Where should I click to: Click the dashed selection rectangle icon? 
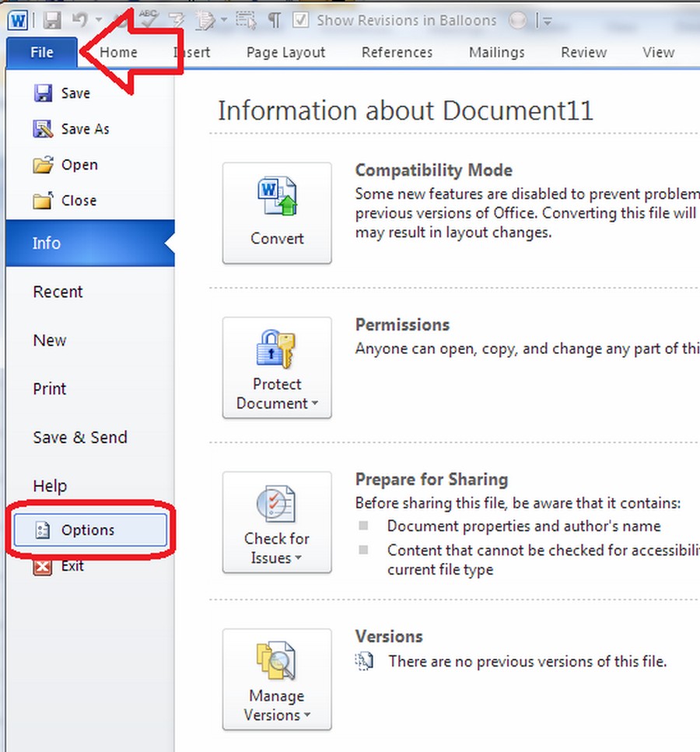(x=246, y=21)
